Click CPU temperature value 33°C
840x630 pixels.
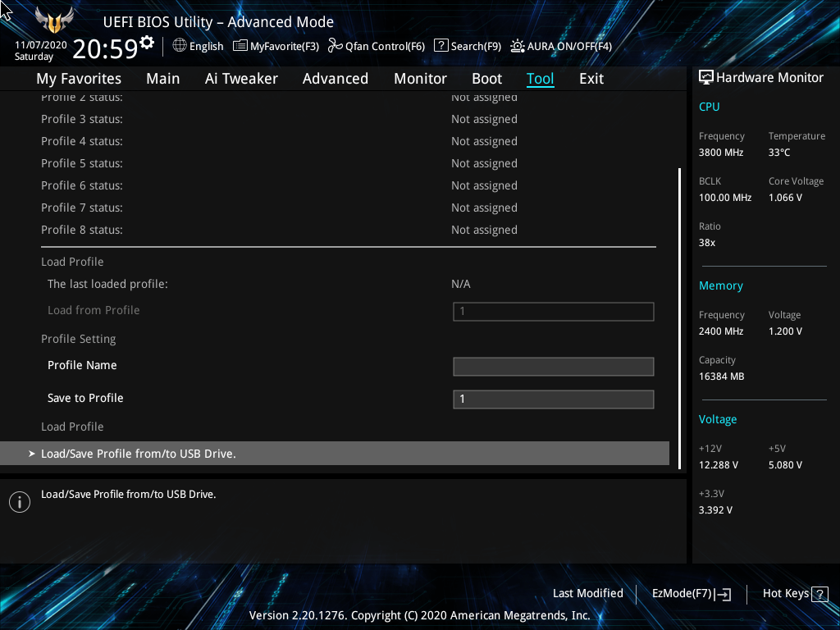tap(779, 153)
